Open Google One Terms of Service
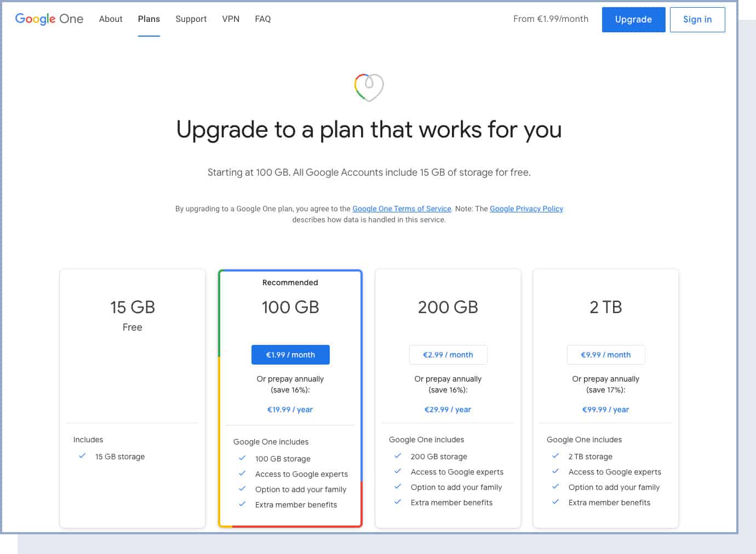The width and height of the screenshot is (756, 554). click(x=402, y=209)
